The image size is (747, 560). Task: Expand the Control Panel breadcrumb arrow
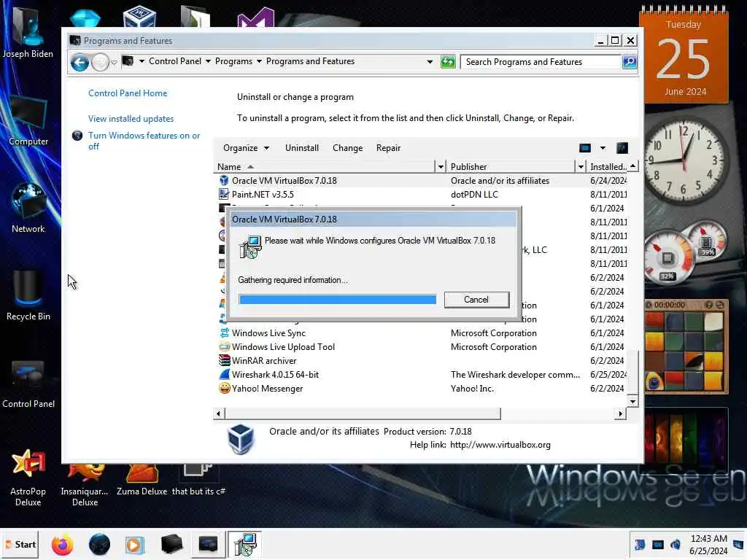coord(208,61)
